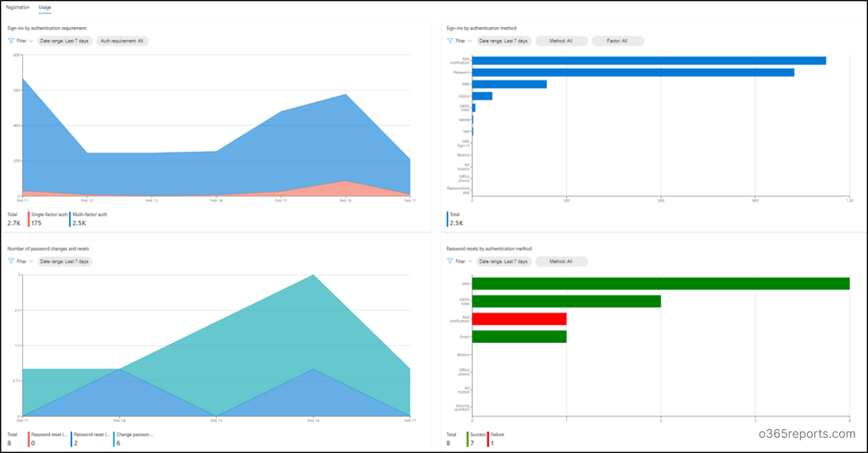Toggle the Single-factor auth legend entry
The height and width of the screenshot is (453, 868).
[48, 219]
